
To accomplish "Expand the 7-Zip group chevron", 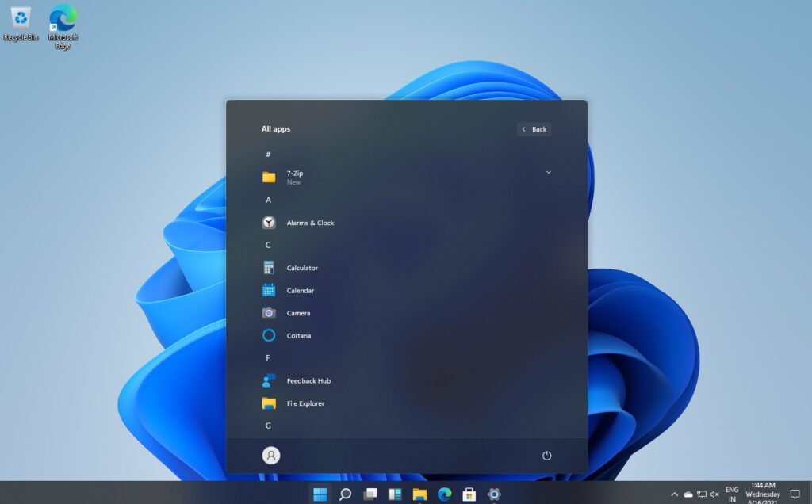I will pyautogui.click(x=549, y=172).
